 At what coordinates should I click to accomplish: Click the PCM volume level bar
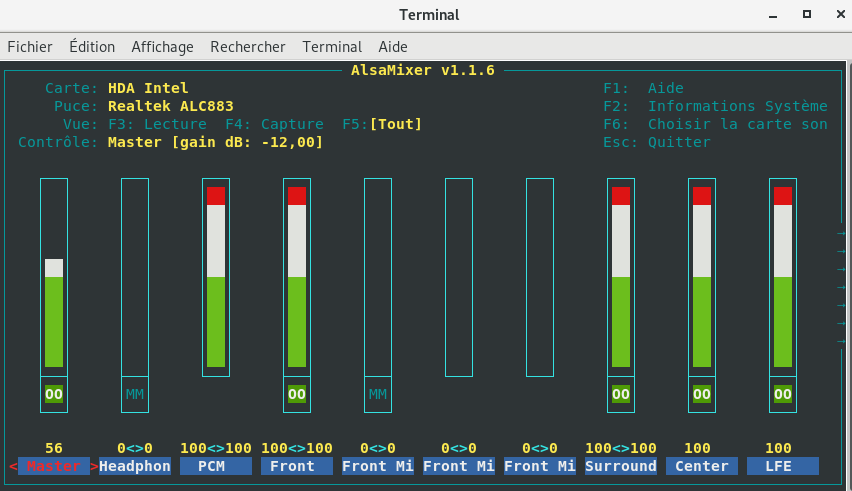(x=216, y=277)
